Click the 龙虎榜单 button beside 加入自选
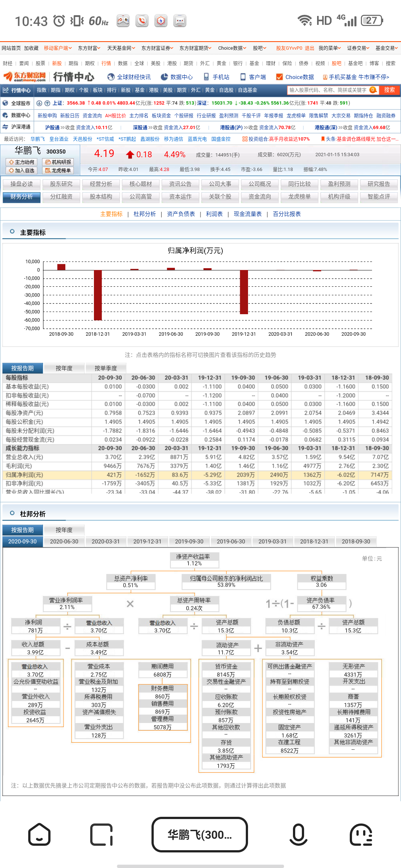 pos(58,171)
